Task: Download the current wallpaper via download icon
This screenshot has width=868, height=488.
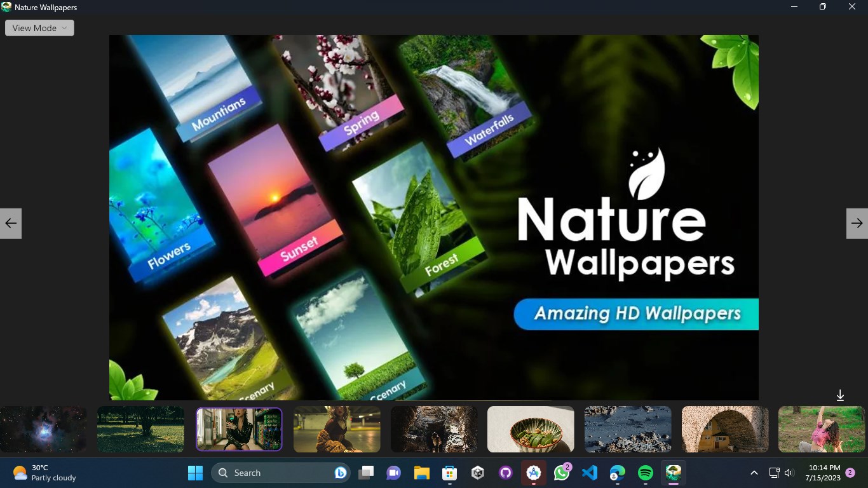Action: [840, 395]
